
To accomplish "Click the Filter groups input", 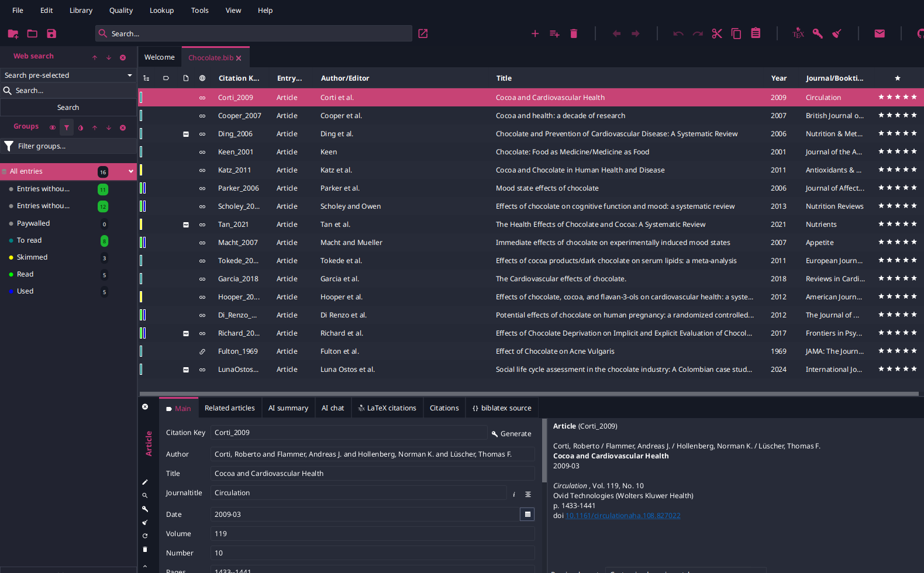I will pos(68,146).
